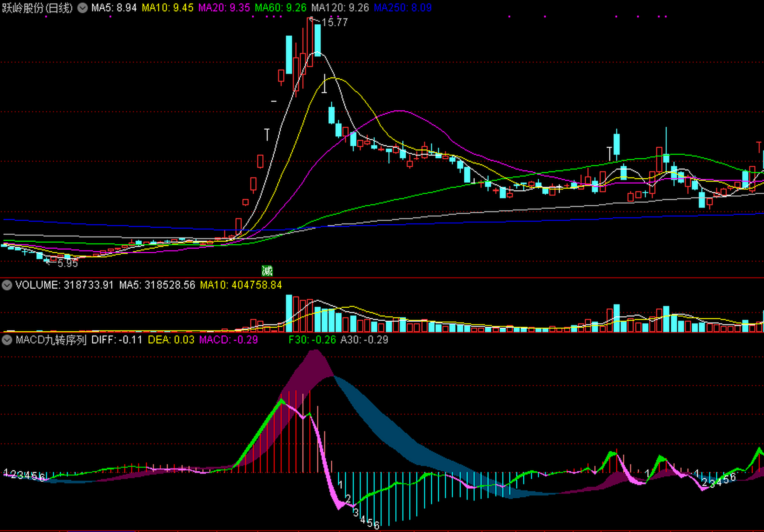Click the chevron icon beside VOLUME label

tap(6, 285)
